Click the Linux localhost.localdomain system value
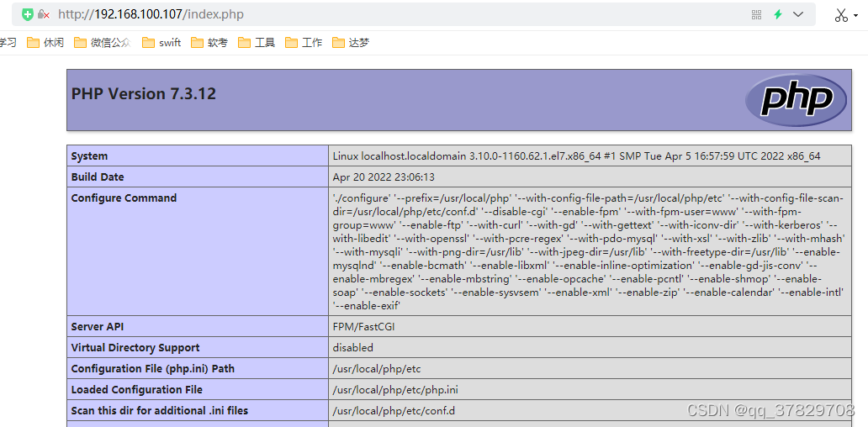The height and width of the screenshot is (427, 868). [576, 156]
